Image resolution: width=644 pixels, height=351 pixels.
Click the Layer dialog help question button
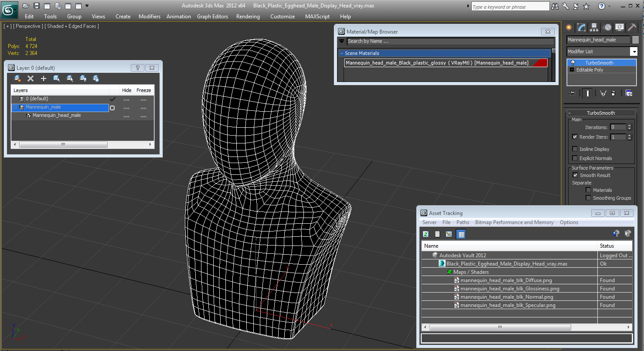(137, 68)
